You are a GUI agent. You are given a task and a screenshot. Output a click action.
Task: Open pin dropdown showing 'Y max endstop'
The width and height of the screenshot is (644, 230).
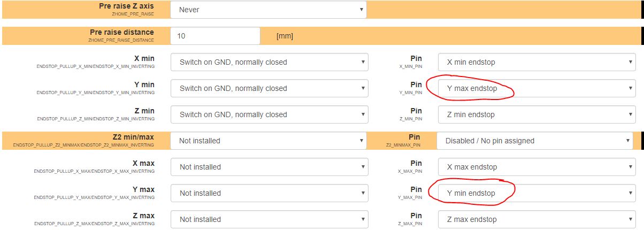(x=536, y=88)
